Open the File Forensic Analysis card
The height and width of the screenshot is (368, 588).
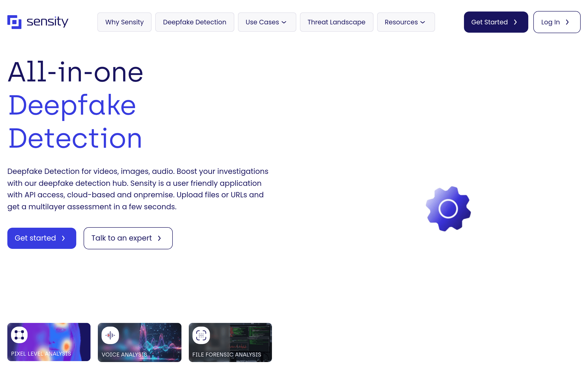click(x=230, y=342)
